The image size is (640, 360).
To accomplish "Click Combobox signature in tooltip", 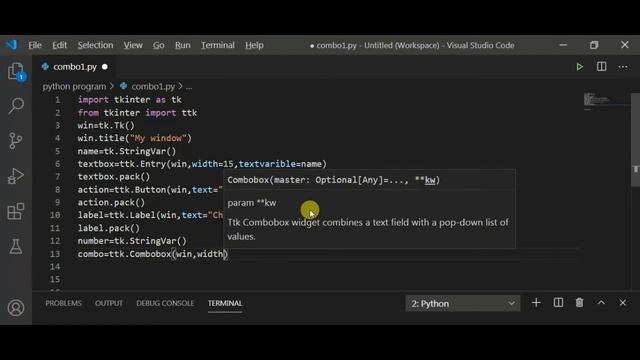I will coord(333,180).
